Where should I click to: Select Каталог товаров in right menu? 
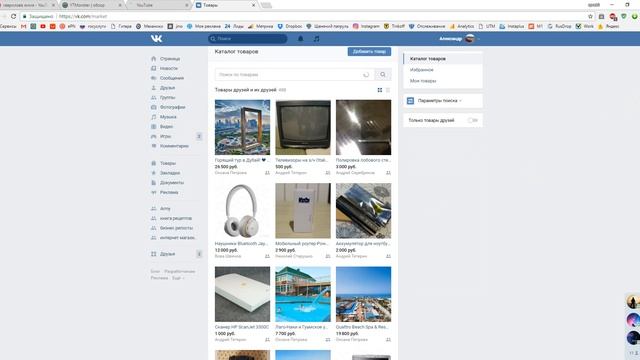point(443,59)
